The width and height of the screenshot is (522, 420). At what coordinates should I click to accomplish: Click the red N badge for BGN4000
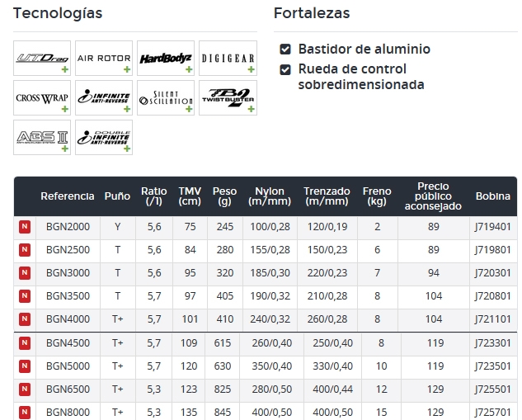click(x=25, y=319)
